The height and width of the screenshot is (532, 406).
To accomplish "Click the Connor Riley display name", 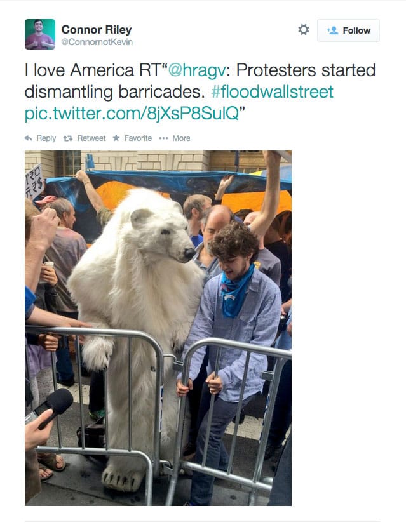I will tap(97, 29).
